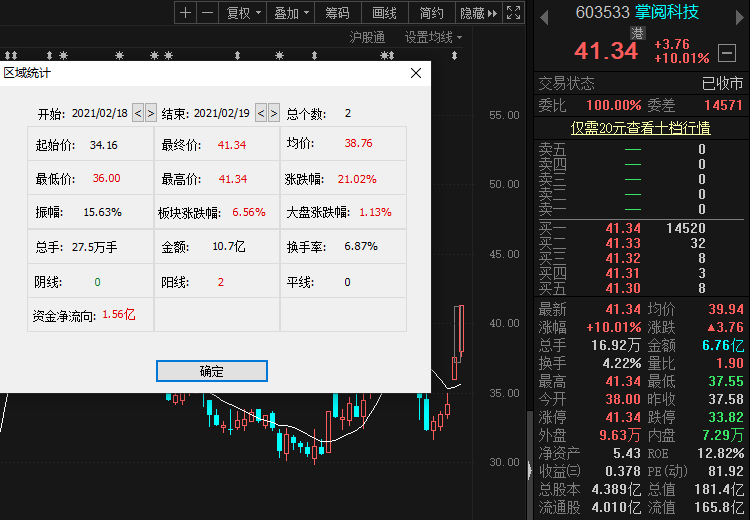Screen dimensions: 750x520
Task: Move start date forward with right arrow
Action: (x=151, y=113)
